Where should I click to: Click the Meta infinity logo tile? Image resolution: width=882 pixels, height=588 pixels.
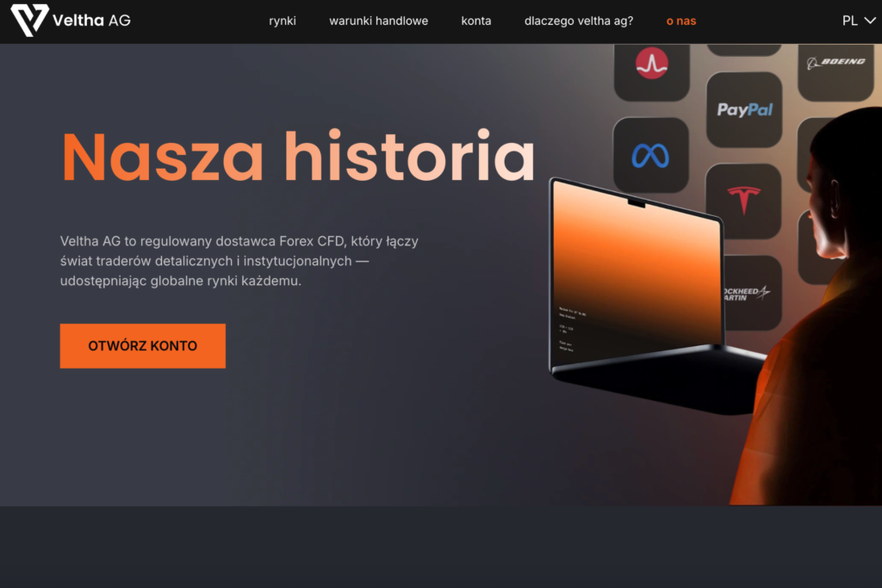(x=651, y=155)
